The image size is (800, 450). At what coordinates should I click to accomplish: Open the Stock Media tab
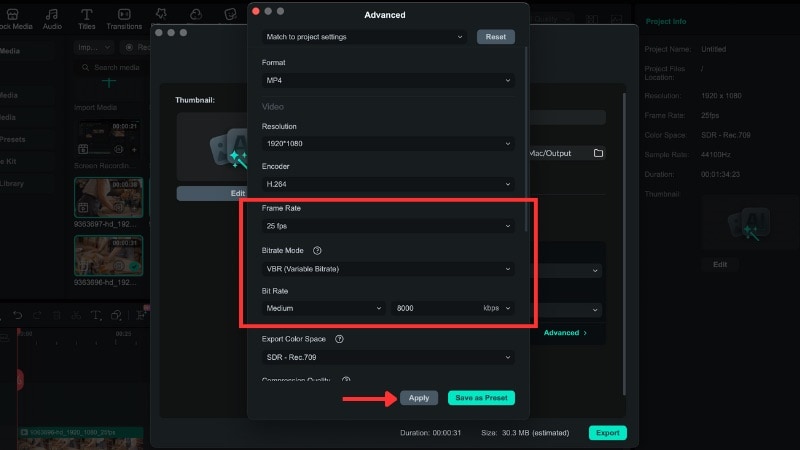click(x=15, y=19)
